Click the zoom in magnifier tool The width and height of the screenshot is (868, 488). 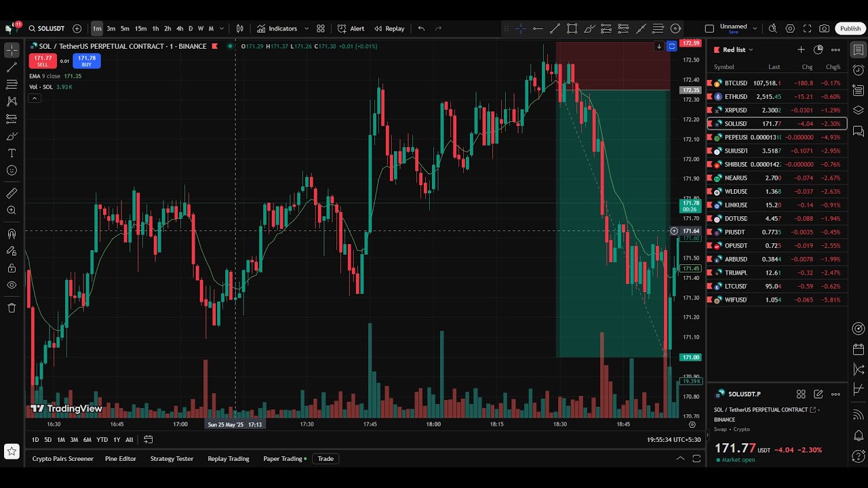coord(12,211)
